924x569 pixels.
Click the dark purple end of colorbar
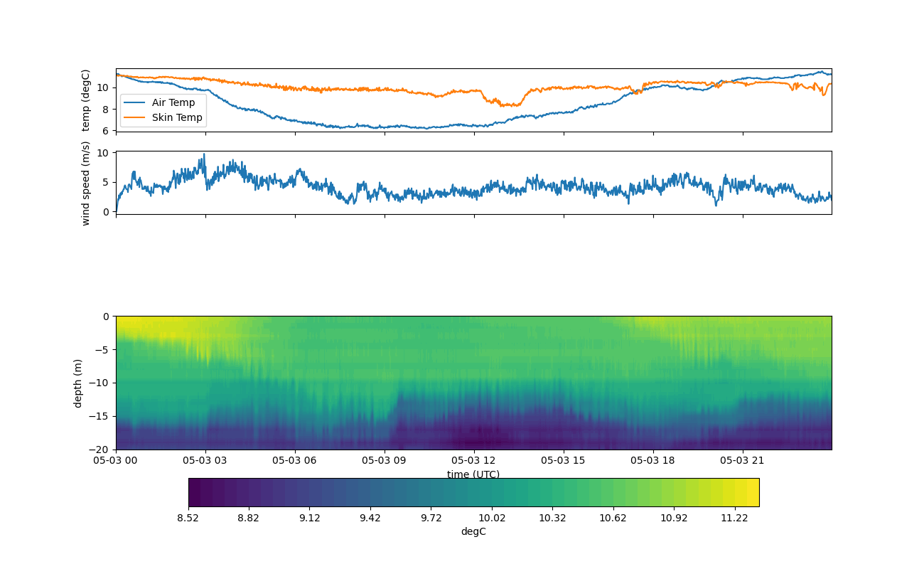(195, 492)
